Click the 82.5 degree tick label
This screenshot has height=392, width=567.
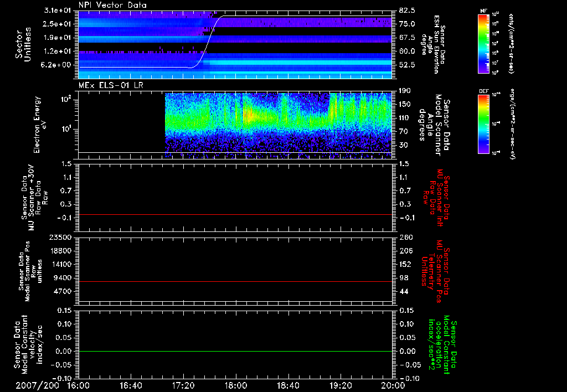pos(407,10)
